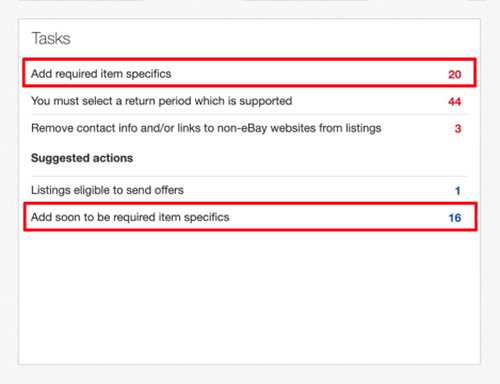Click blank space in the last highlighted row

point(337,217)
